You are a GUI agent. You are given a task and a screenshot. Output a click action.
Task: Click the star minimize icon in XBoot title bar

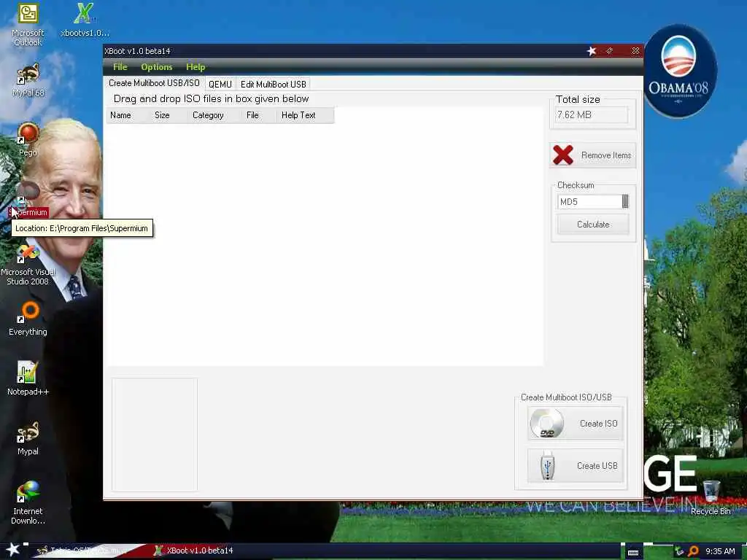coord(591,51)
